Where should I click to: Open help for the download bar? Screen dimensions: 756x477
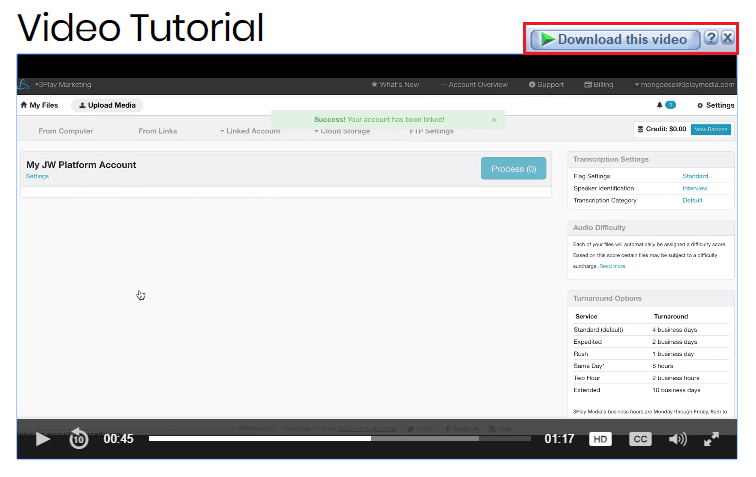(711, 38)
